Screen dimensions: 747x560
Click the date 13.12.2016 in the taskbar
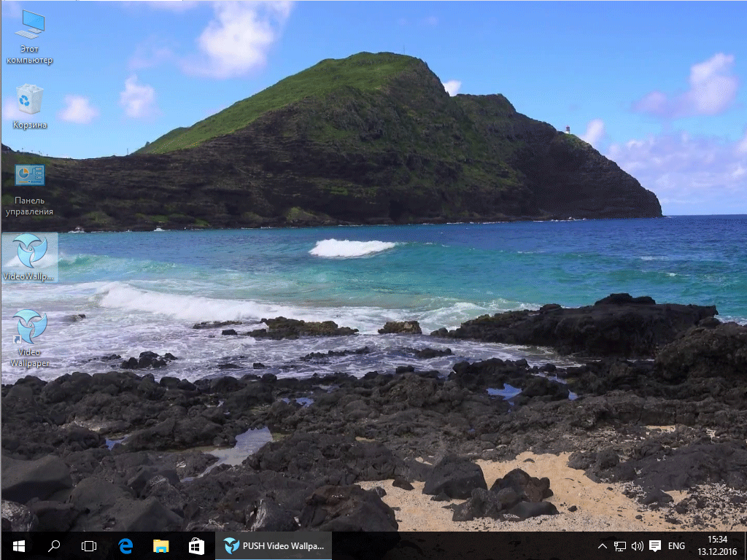(717, 552)
